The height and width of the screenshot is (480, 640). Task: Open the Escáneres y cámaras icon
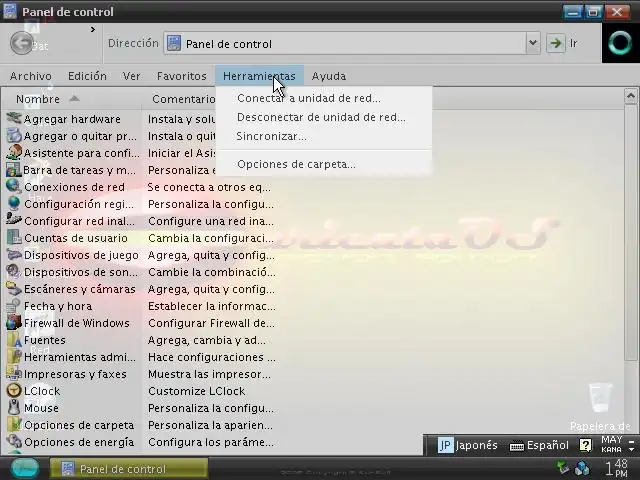coord(13,289)
